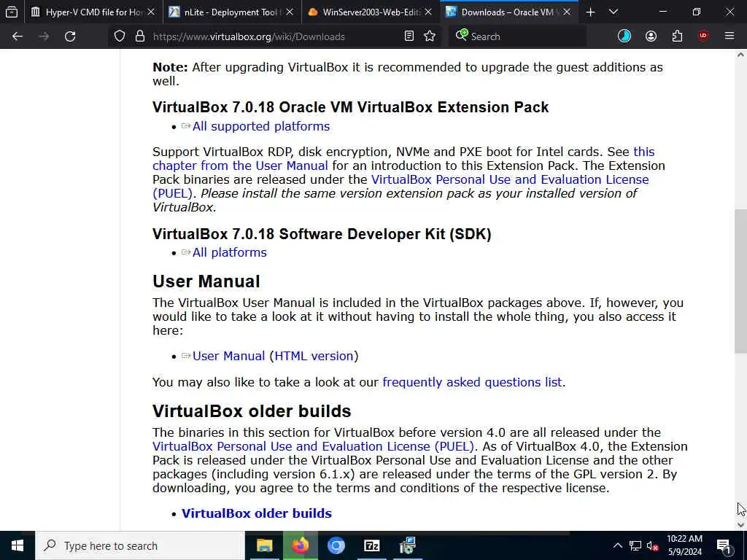Image resolution: width=747 pixels, height=560 pixels.
Task: Close the Hyper-V CMD file tab
Action: coord(151,12)
